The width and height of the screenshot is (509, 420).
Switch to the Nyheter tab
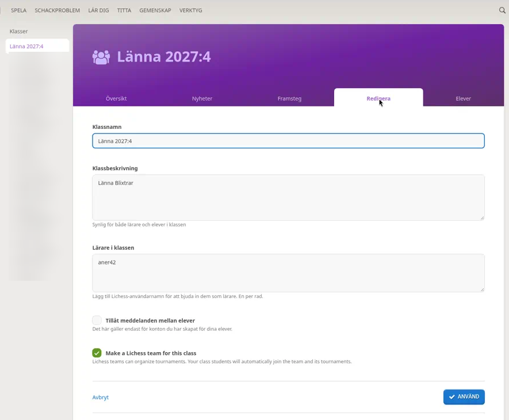coord(202,98)
